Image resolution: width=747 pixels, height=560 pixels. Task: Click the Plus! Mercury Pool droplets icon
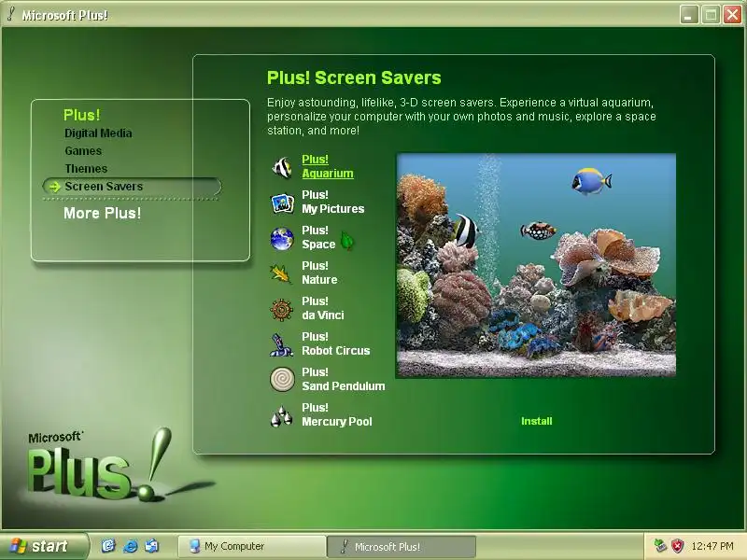coord(282,415)
